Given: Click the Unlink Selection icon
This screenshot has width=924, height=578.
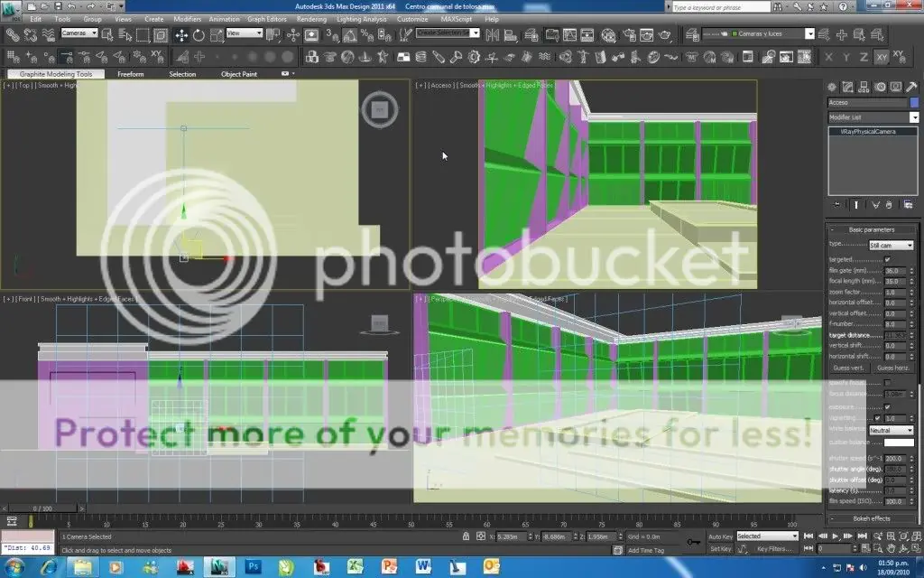Looking at the screenshot, I should 30,35.
